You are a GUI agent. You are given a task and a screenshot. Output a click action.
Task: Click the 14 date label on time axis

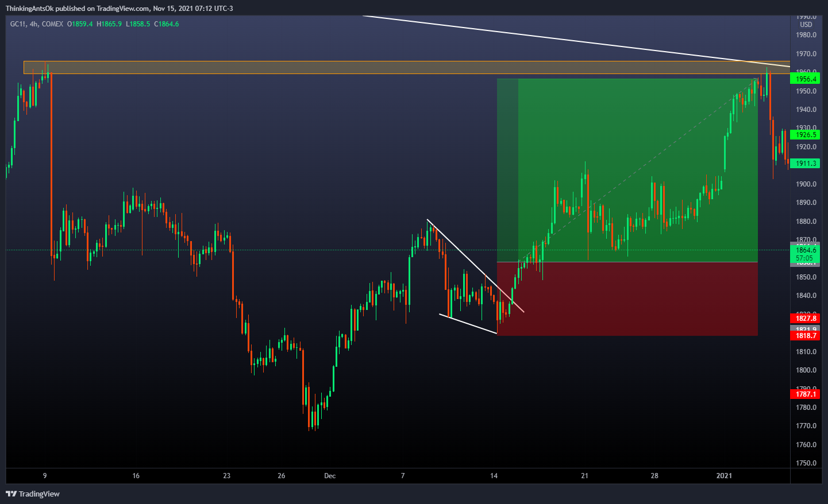click(x=494, y=476)
